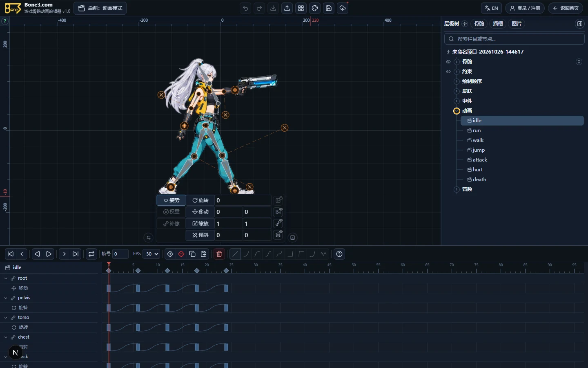Viewport: 588px width, 368px height.
Task: Click the undo arrow icon
Action: [245, 8]
